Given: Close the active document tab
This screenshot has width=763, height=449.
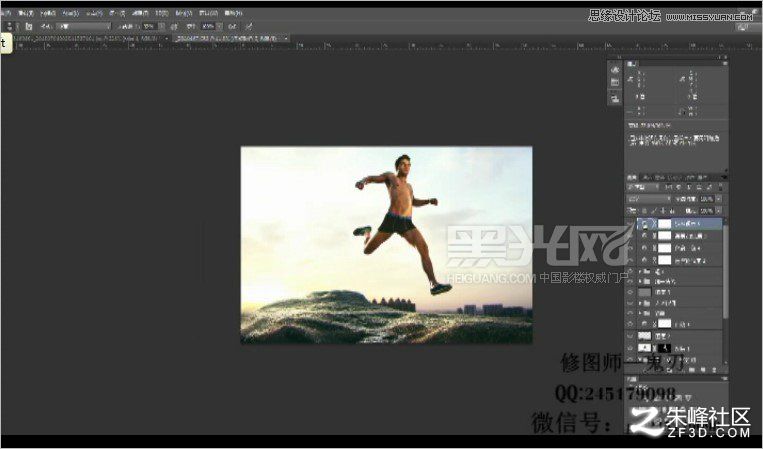Looking at the screenshot, I should (x=287, y=38).
